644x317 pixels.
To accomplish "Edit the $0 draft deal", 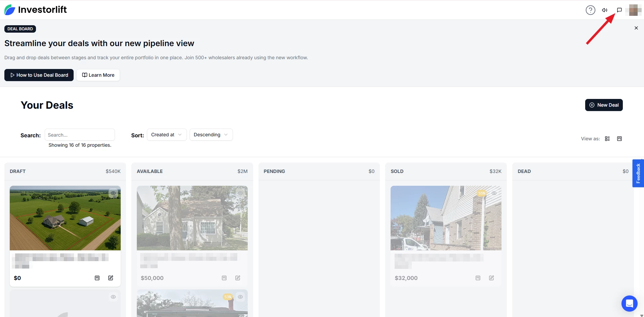I will pos(111,278).
